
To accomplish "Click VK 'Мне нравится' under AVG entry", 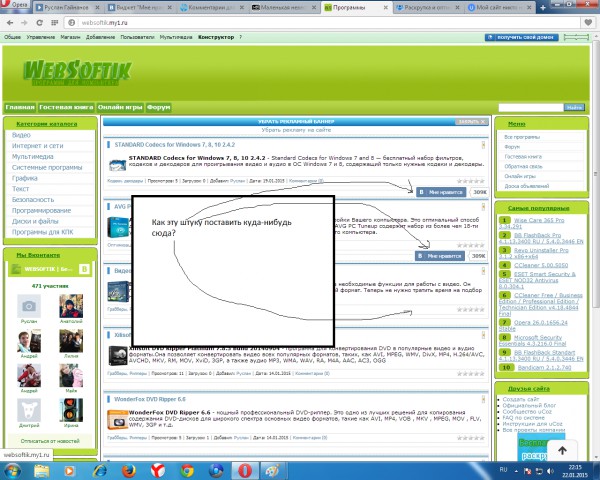I will pyautogui.click(x=440, y=256).
